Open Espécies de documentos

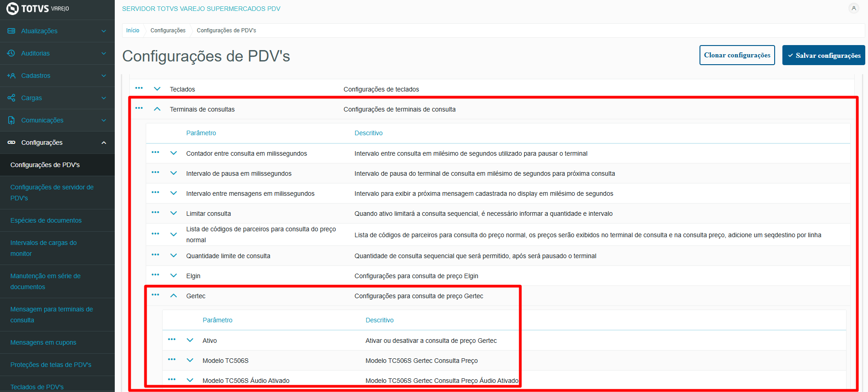[x=57, y=220]
